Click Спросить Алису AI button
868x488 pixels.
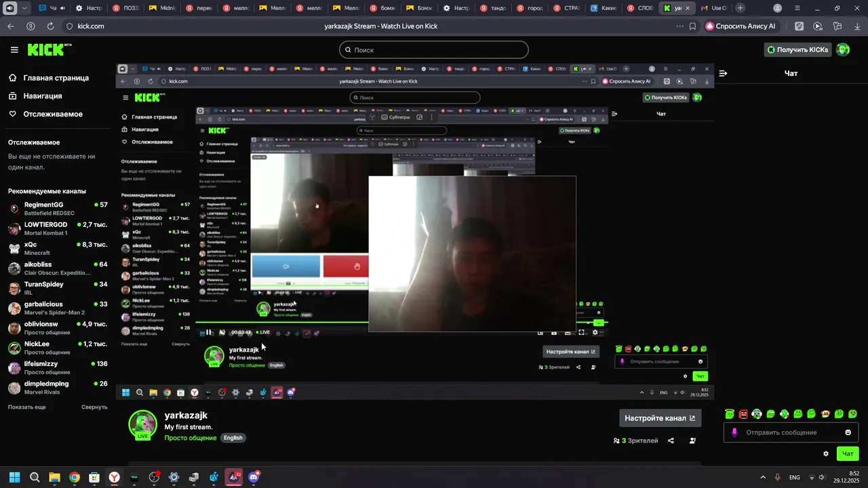tap(741, 26)
